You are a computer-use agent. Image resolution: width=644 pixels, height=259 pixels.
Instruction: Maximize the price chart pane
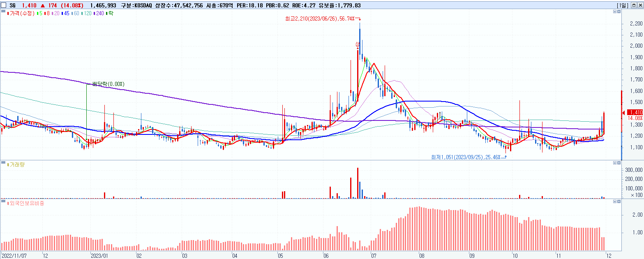[x=615, y=12]
